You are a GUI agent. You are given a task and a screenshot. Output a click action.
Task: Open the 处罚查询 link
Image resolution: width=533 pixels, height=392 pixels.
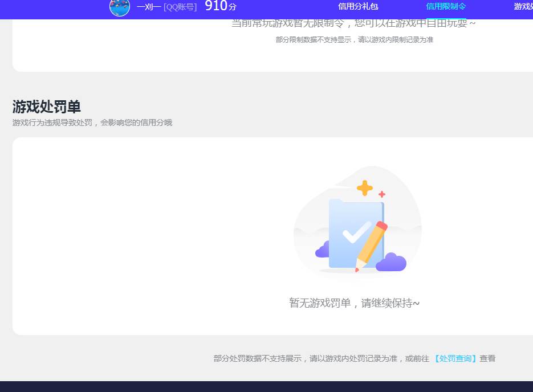coord(455,358)
